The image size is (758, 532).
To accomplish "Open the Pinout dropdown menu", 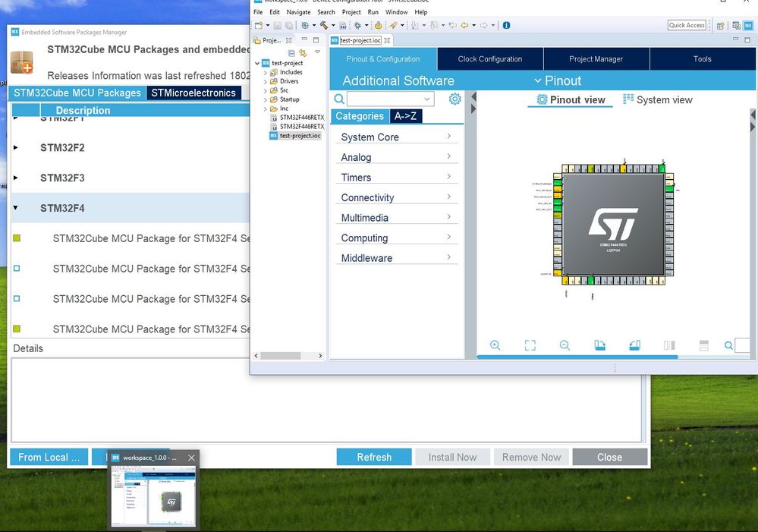I will (x=558, y=80).
